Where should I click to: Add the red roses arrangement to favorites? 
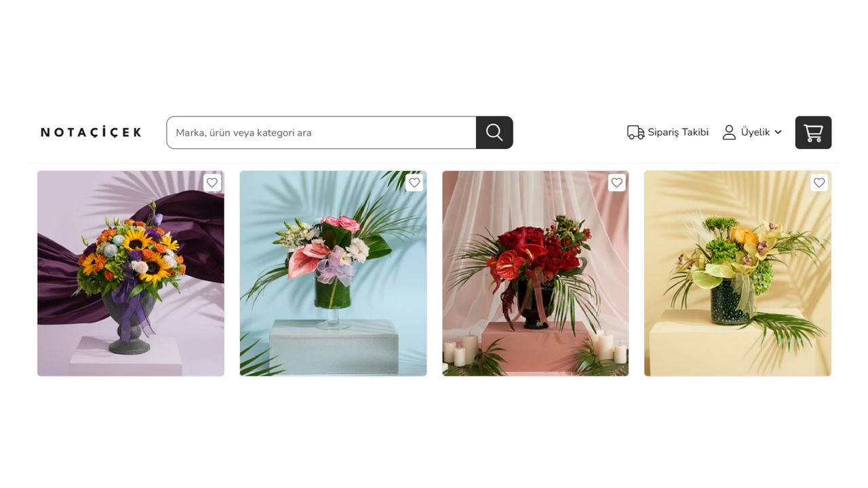pyautogui.click(x=616, y=182)
